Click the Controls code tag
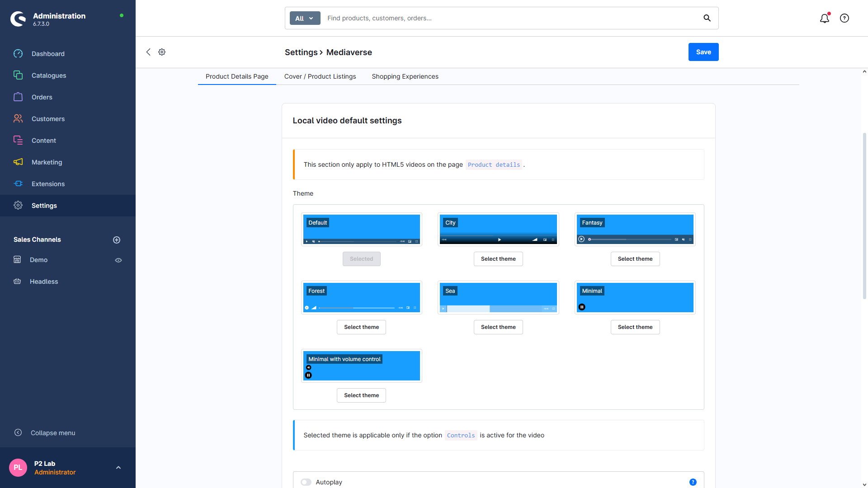 pyautogui.click(x=461, y=436)
